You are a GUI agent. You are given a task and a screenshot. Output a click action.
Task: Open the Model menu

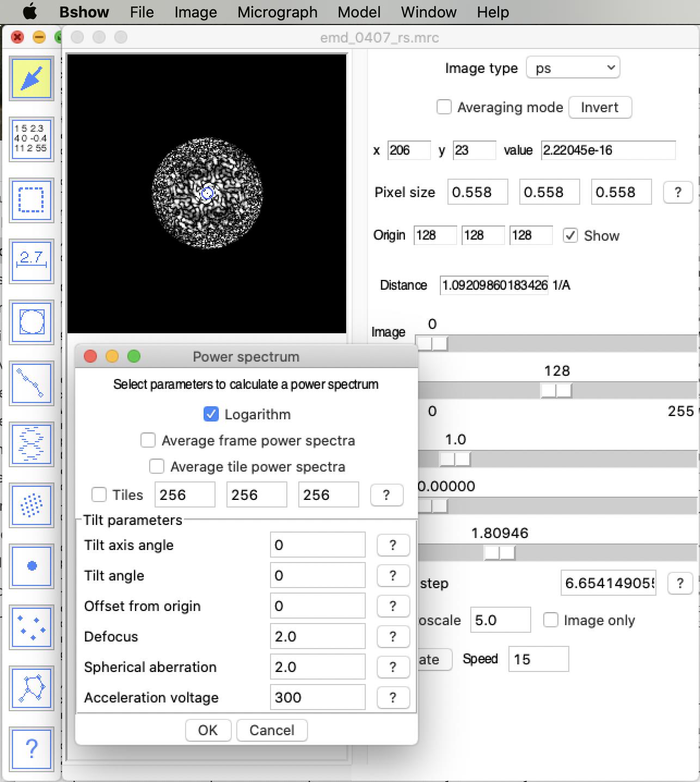[x=359, y=11]
